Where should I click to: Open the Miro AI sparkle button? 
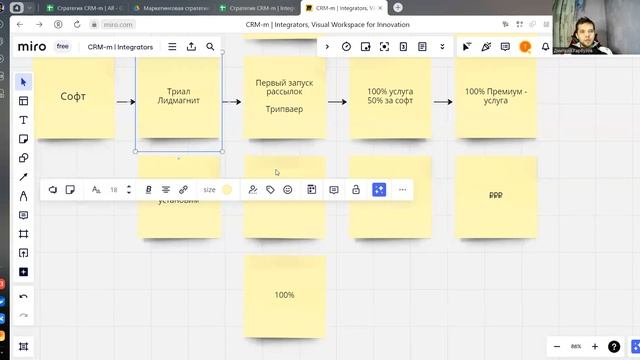pos(379,189)
